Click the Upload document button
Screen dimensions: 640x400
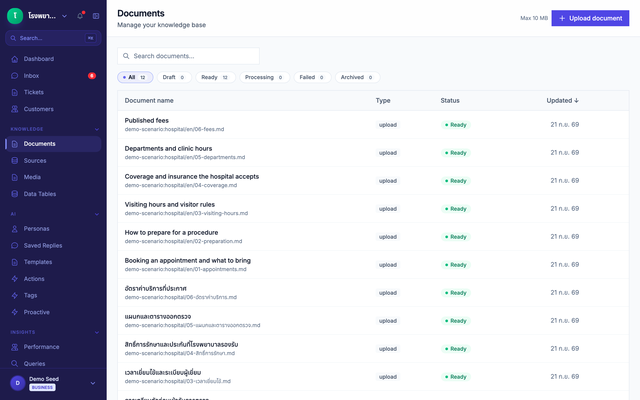(590, 18)
